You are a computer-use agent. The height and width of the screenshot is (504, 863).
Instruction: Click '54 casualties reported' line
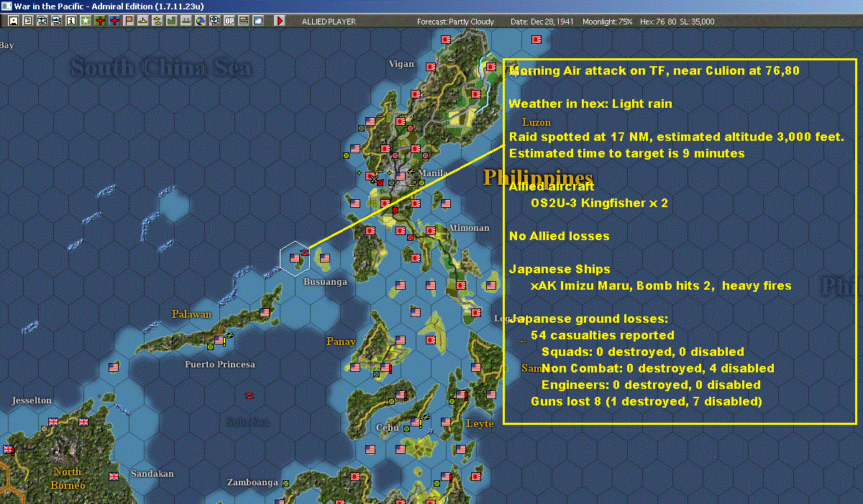(603, 336)
